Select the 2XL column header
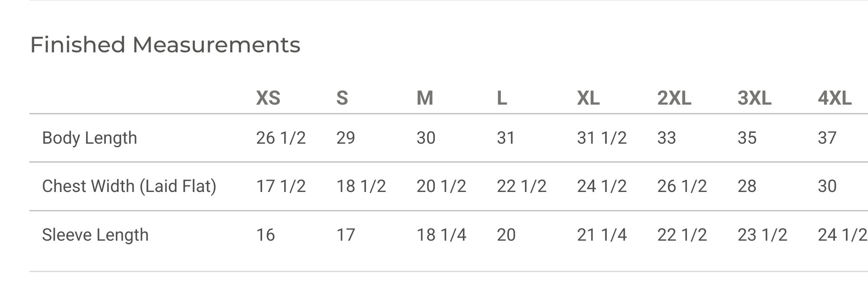The height and width of the screenshot is (297, 868). [x=674, y=98]
